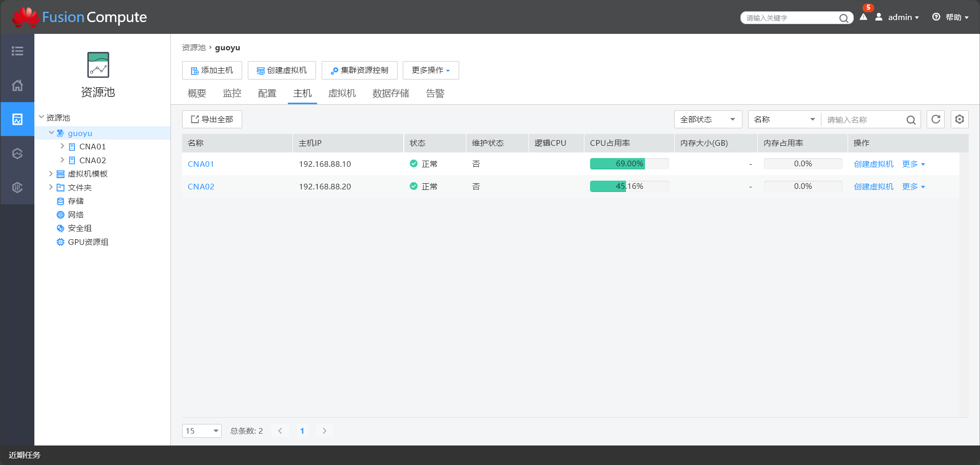
Task: Collapse the guoyu cluster node
Action: [x=51, y=132]
